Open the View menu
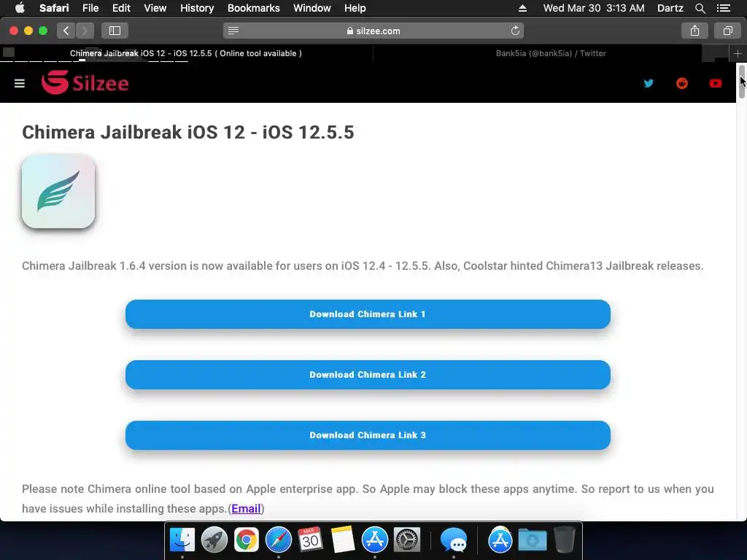This screenshot has height=560, width=747. coord(155,8)
